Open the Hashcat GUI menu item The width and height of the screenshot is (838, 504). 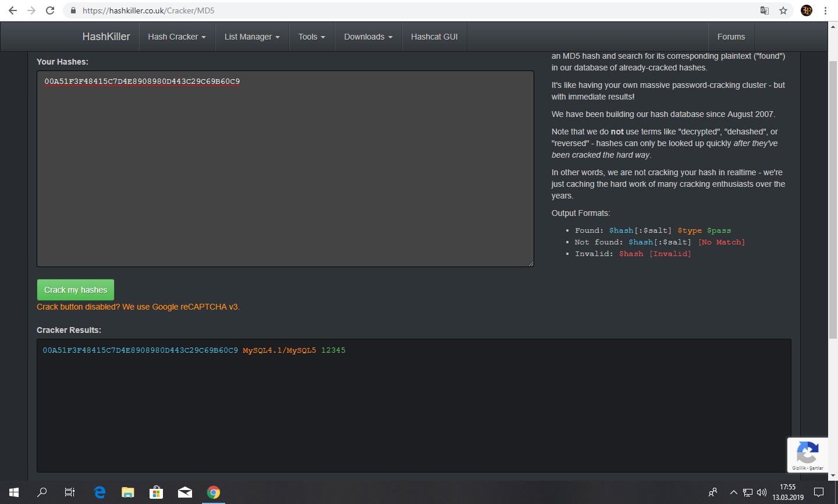434,37
